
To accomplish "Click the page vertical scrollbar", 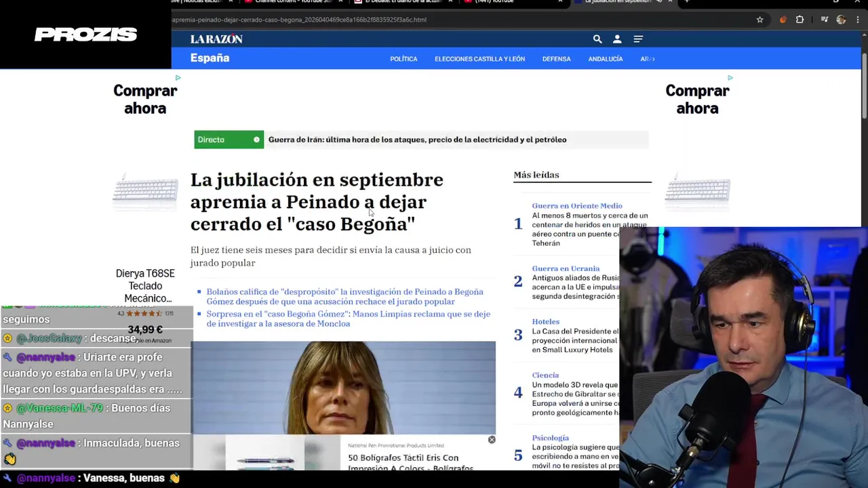I will [864, 85].
